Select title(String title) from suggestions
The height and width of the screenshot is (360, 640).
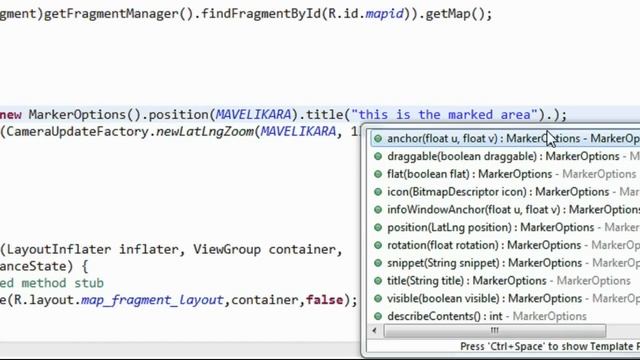pyautogui.click(x=505, y=281)
